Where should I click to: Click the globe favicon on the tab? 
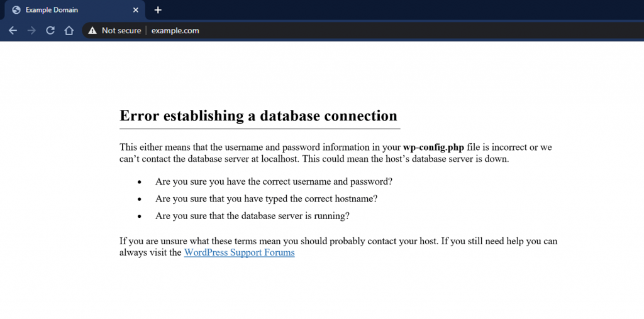tap(16, 10)
